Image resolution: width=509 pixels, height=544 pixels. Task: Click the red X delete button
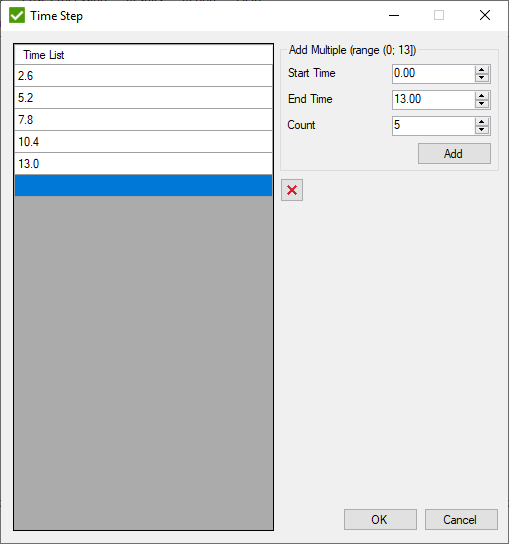[x=292, y=190]
